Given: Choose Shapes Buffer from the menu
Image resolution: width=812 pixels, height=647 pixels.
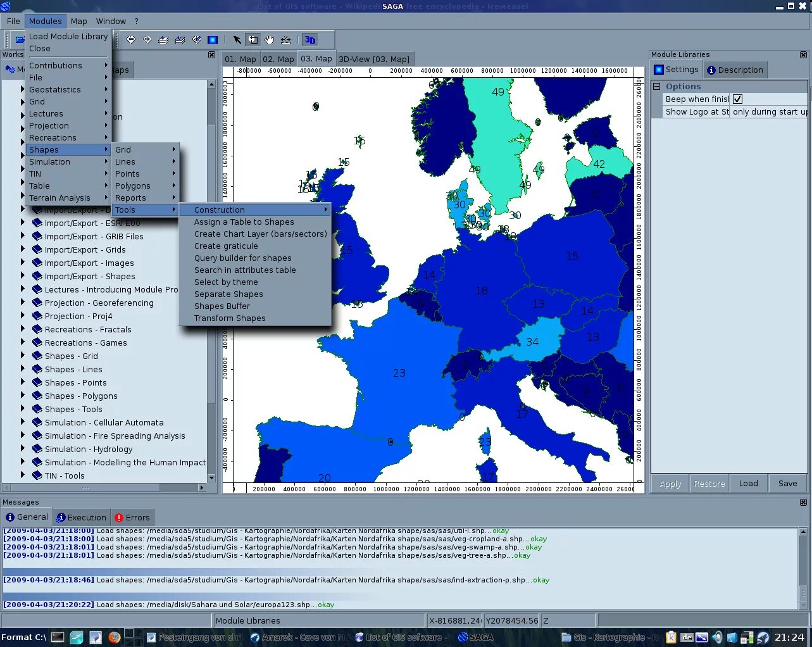Looking at the screenshot, I should (222, 306).
